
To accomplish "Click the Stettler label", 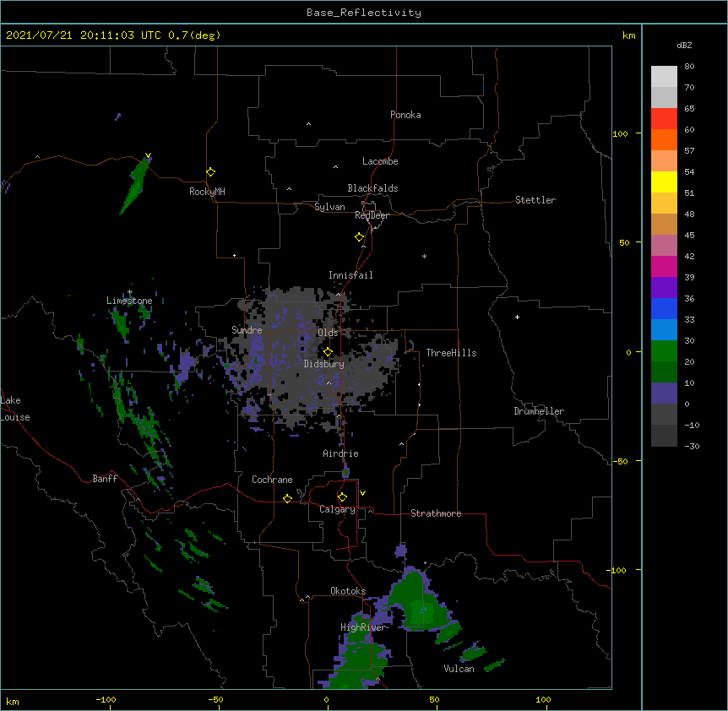I will pyautogui.click(x=535, y=200).
